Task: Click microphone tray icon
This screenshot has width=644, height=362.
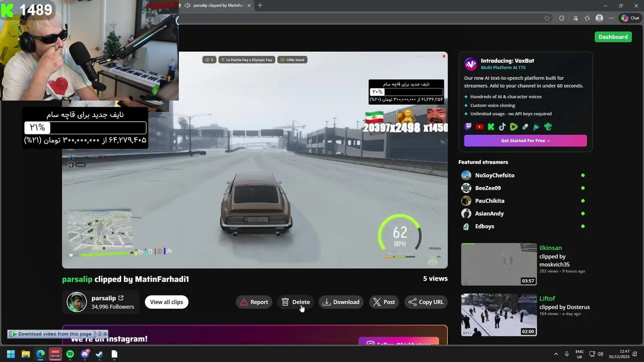Action: pyautogui.click(x=567, y=354)
